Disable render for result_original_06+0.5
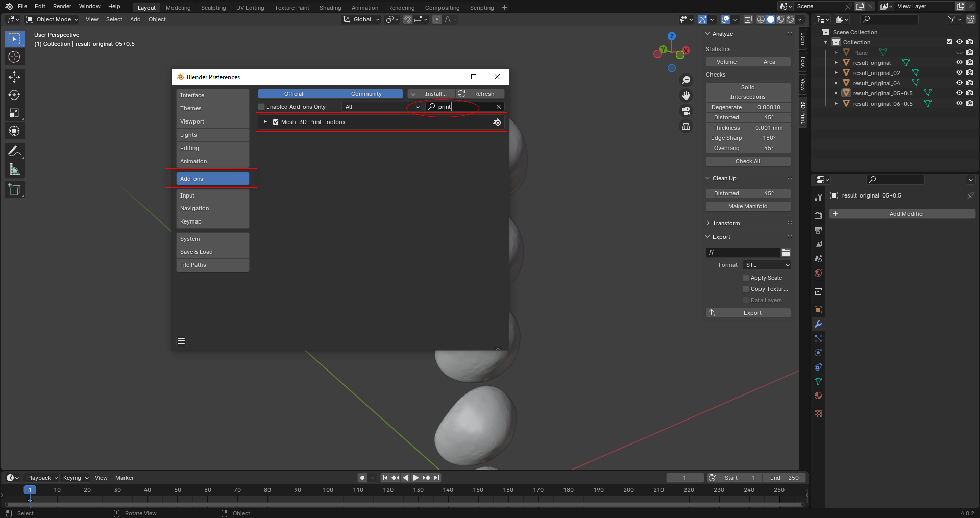This screenshot has height=518, width=980. pos(969,104)
